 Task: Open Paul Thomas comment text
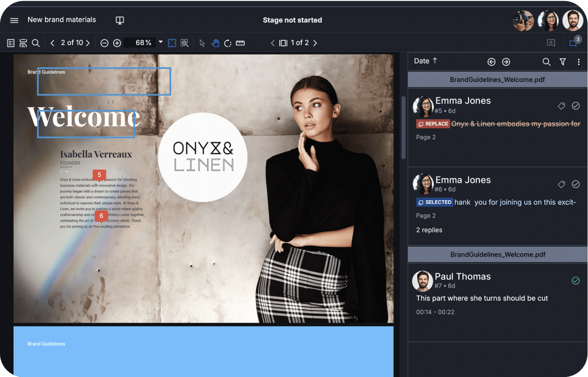482,298
